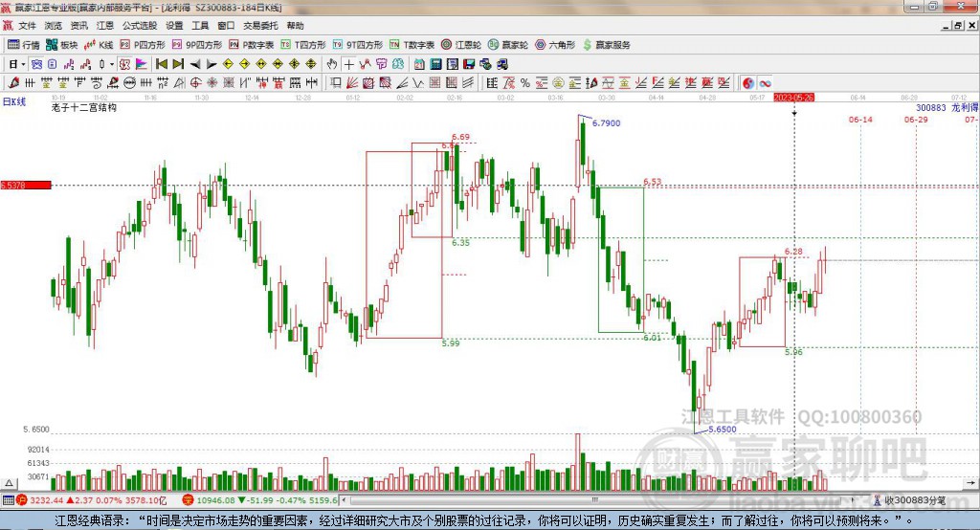Open the 公式选股 menu
This screenshot has height=530, width=980.
coord(140,26)
